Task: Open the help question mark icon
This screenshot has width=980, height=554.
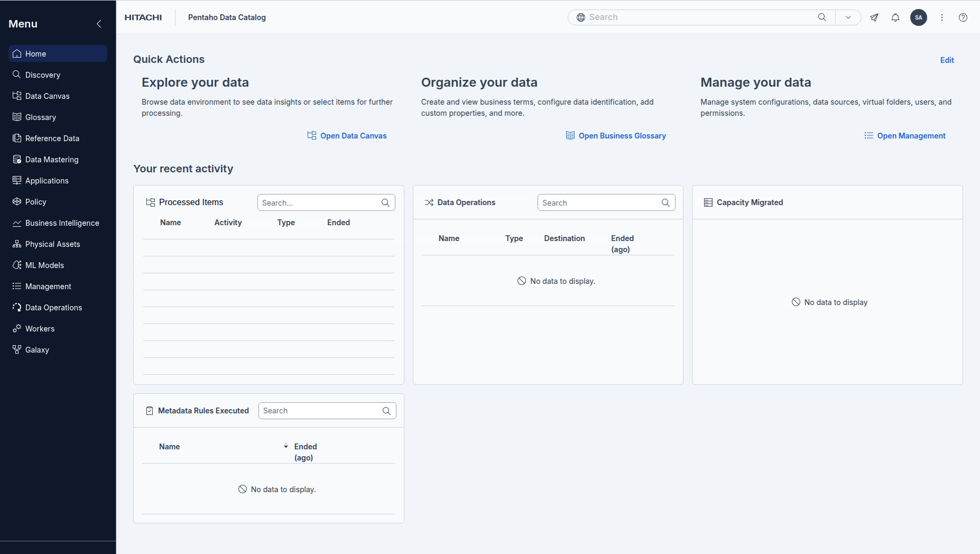Action: click(x=963, y=17)
